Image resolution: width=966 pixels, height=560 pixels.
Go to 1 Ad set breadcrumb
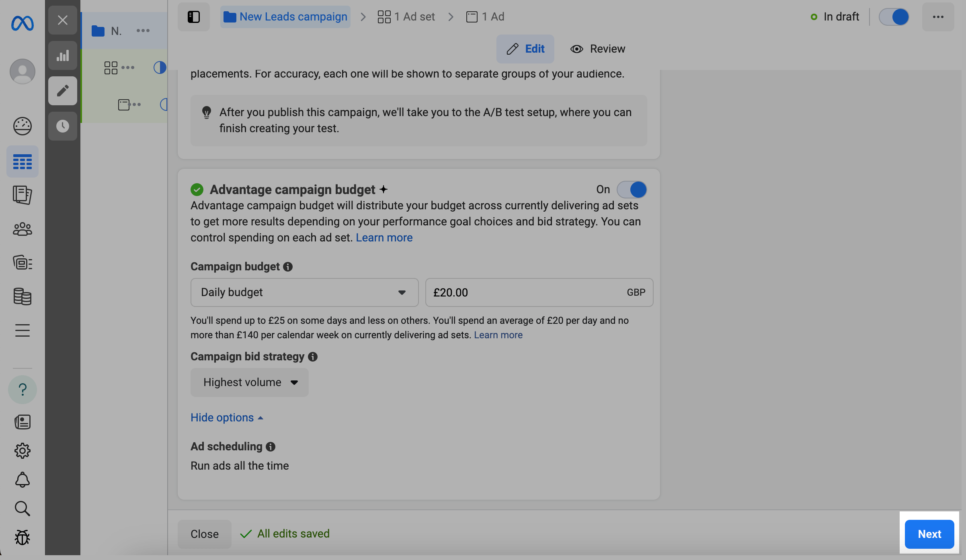(406, 17)
